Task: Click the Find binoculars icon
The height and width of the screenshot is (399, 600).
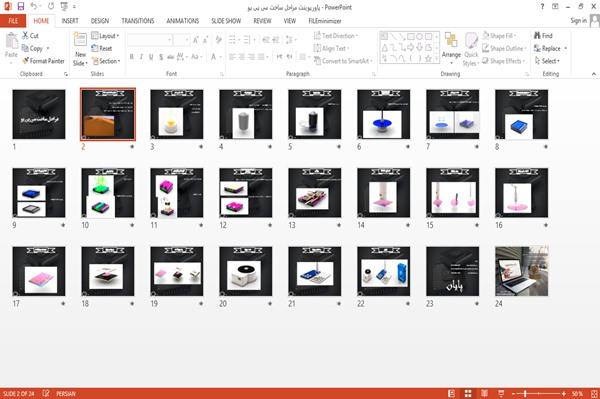Action: coord(537,36)
